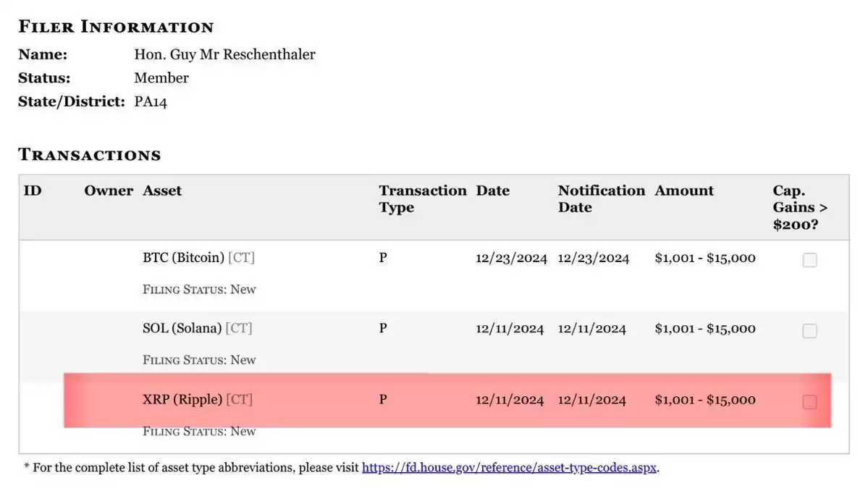This screenshot has width=868, height=491.
Task: Click the [CT] code next to Bitcoin
Action: (x=241, y=257)
